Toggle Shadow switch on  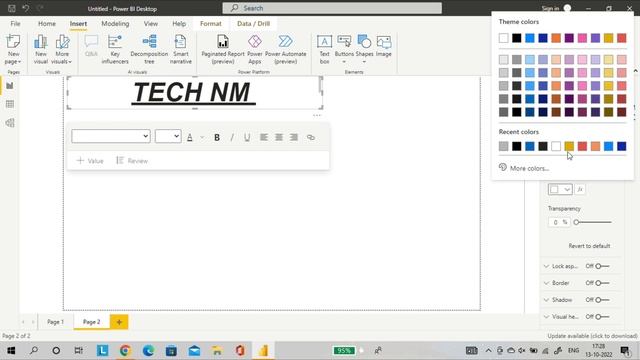pyautogui.click(x=602, y=300)
